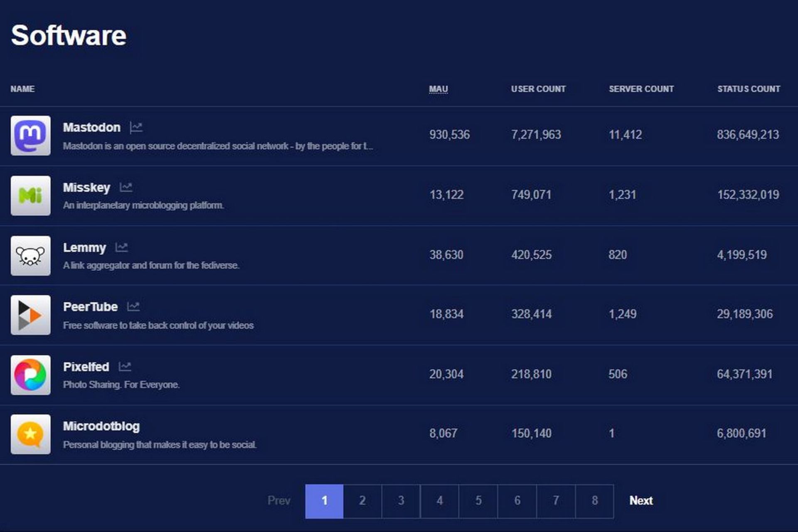Open the chart icon next to Pixelfed

[125, 367]
